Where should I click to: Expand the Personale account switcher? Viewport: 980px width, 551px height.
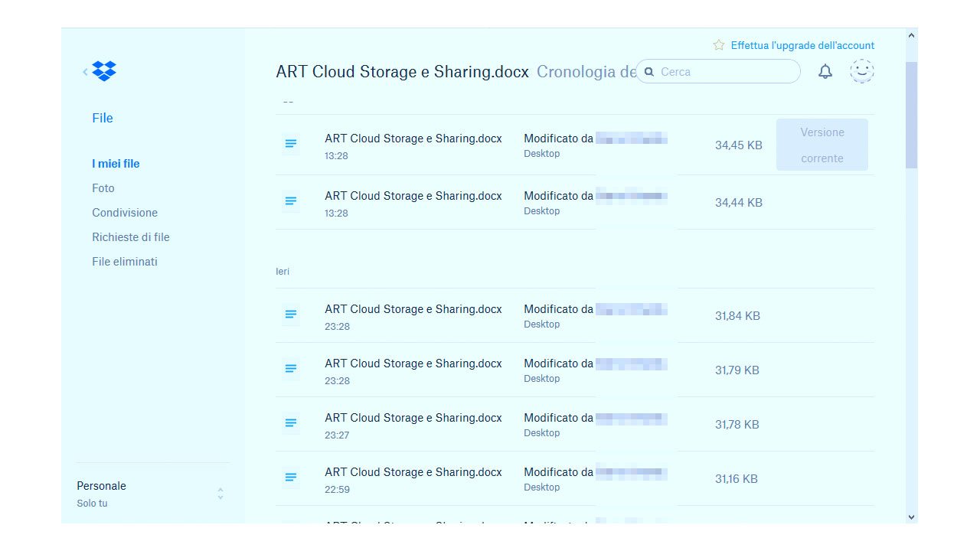pos(220,494)
